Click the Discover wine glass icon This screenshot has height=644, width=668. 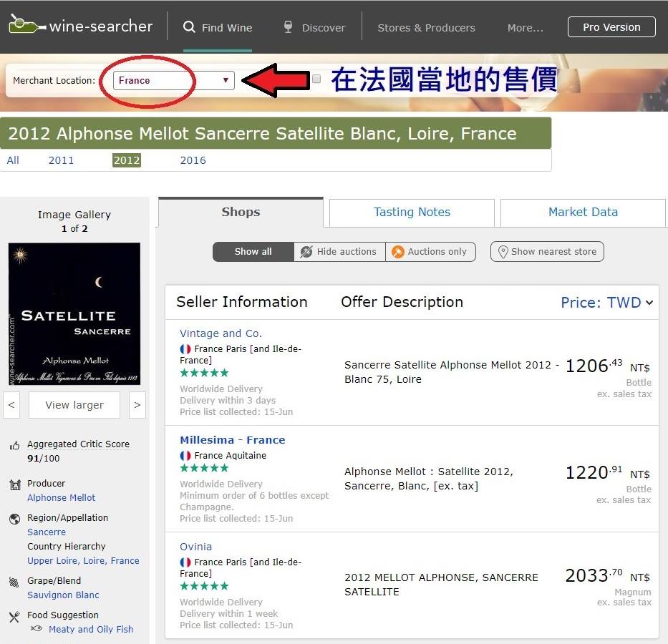(x=289, y=26)
